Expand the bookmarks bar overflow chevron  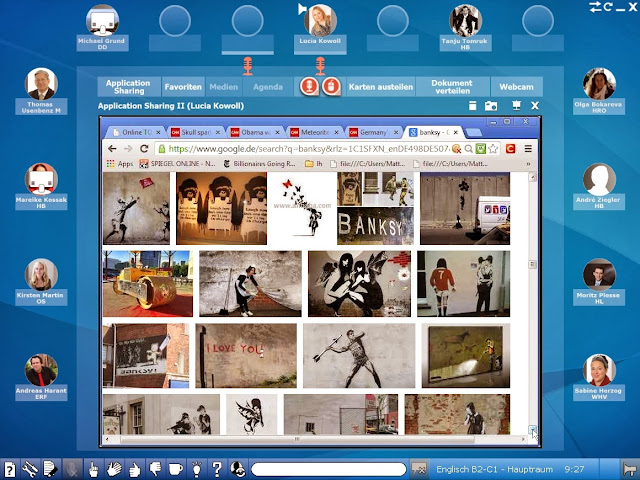(528, 164)
